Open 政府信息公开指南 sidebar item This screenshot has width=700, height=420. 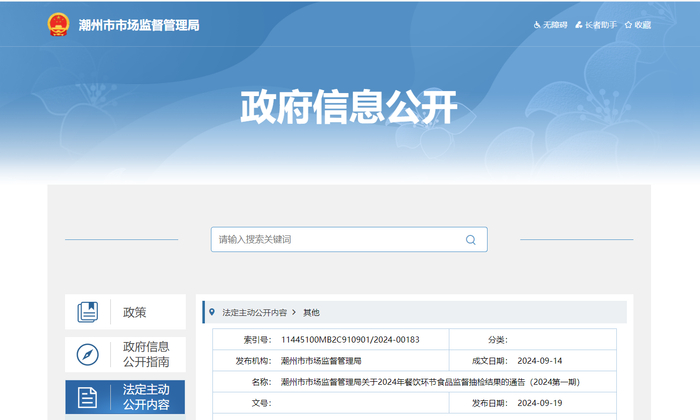pyautogui.click(x=125, y=354)
